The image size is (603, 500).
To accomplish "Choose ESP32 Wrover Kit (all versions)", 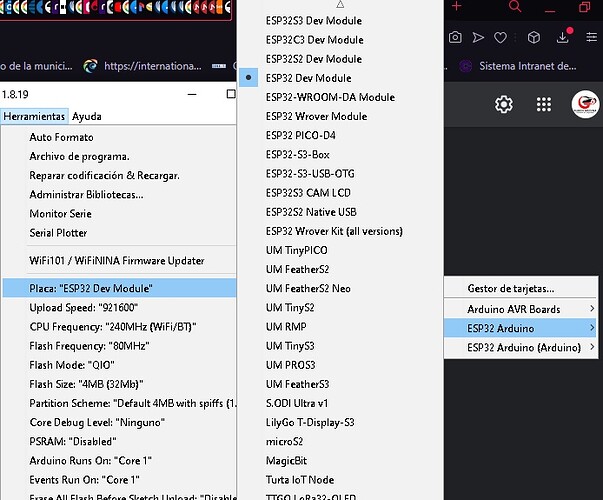I will 341,231.
